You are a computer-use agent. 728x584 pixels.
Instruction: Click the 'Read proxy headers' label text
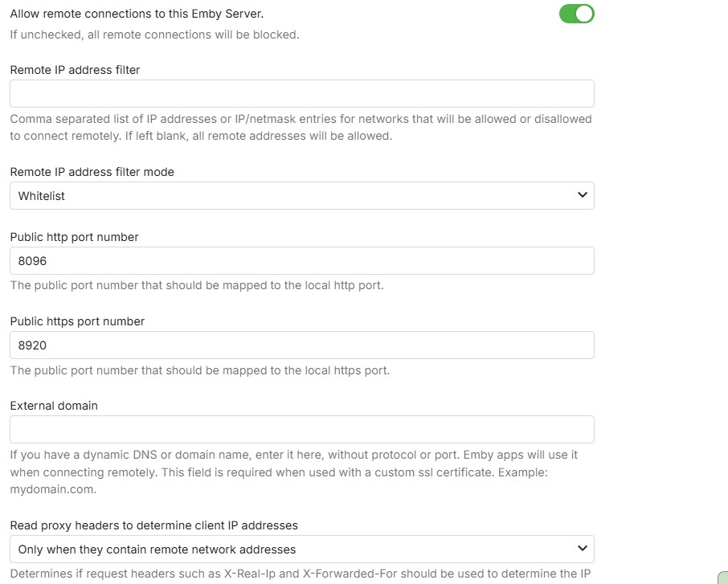click(x=153, y=525)
